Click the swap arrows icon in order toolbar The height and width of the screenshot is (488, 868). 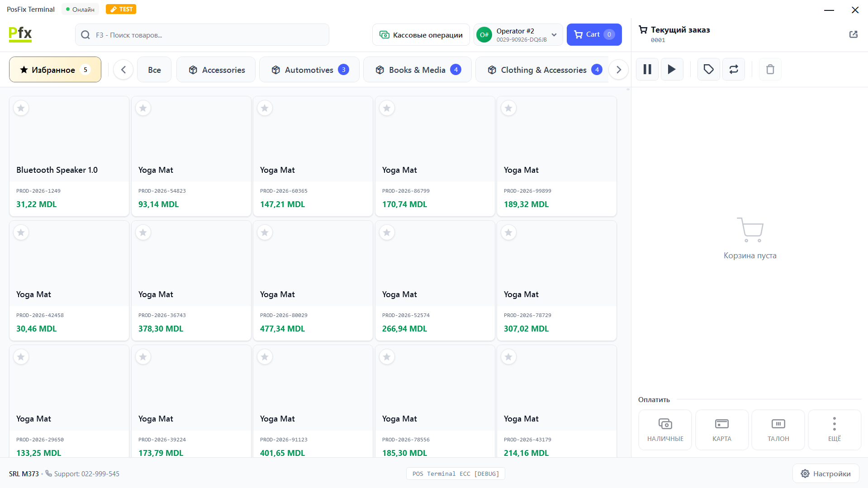coord(733,69)
